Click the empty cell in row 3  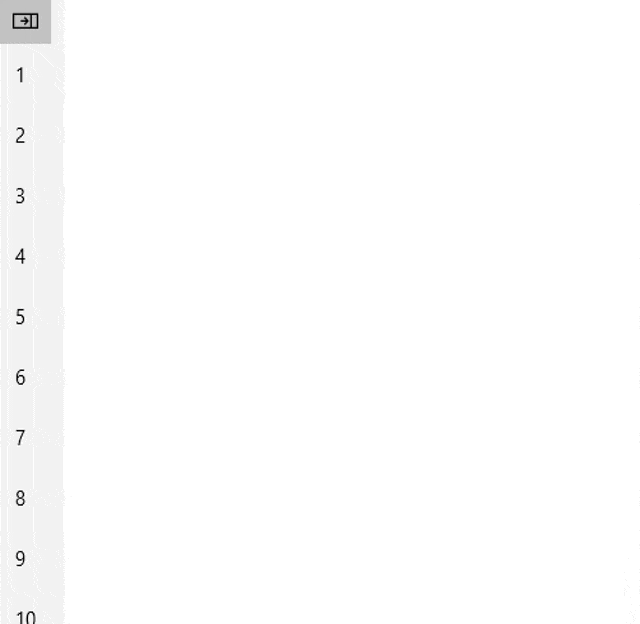[x=352, y=196]
